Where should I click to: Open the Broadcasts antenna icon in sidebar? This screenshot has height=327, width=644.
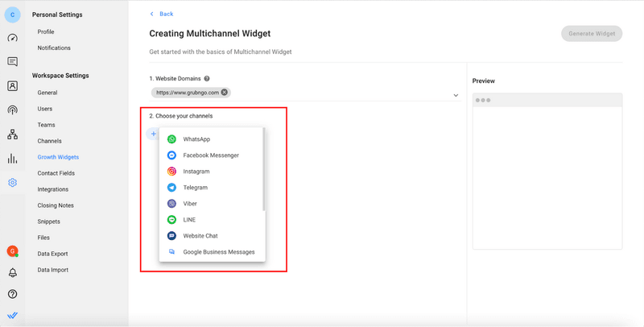[12, 110]
